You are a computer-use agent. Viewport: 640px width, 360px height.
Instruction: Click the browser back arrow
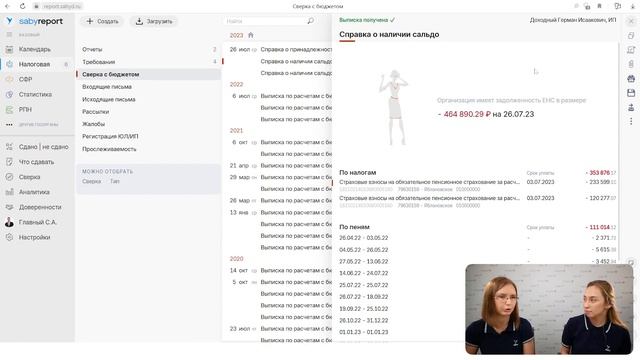tap(8, 7)
